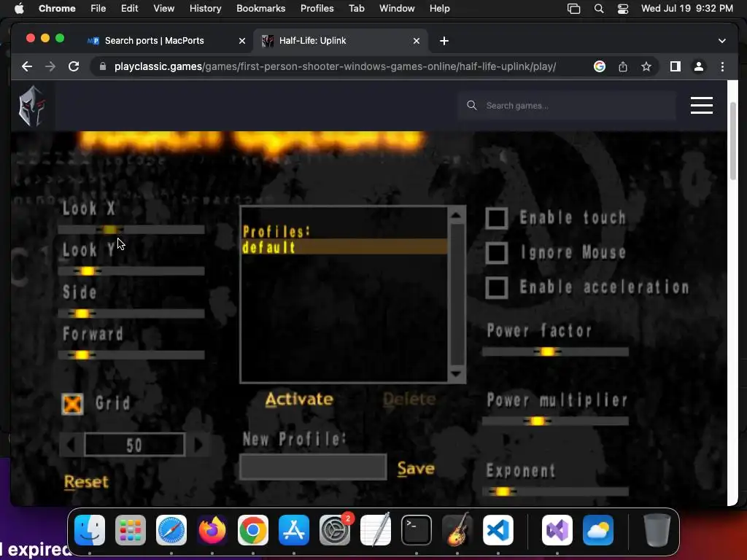Screen dimensions: 747x560
Task: Open Chrome profile avatar icon
Action: [698, 66]
